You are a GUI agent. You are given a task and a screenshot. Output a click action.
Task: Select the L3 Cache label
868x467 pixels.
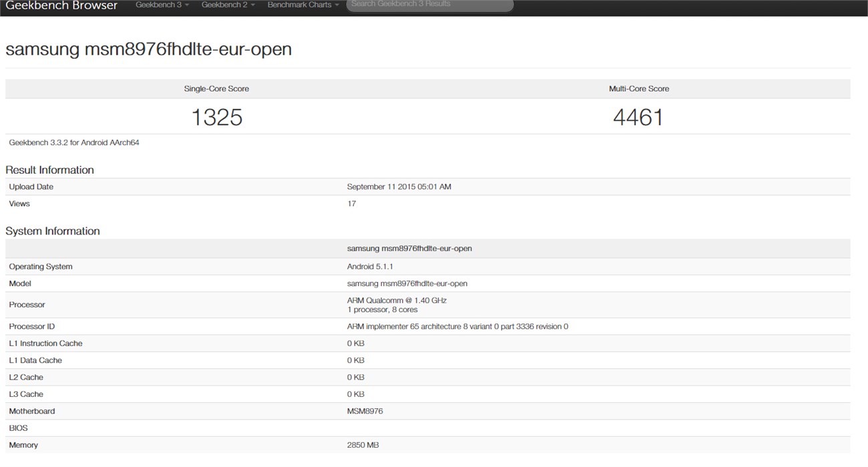26,394
